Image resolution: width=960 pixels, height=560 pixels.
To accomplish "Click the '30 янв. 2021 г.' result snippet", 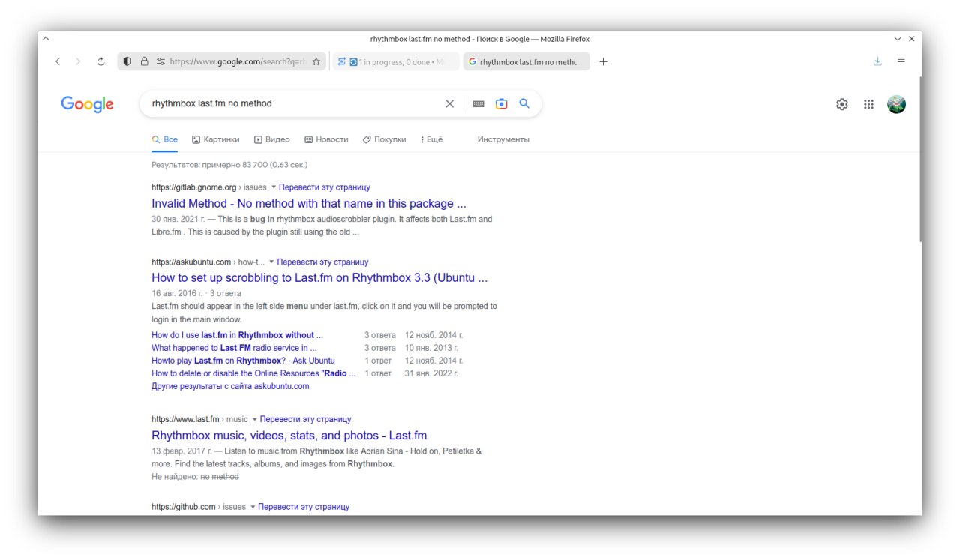I will (x=322, y=226).
